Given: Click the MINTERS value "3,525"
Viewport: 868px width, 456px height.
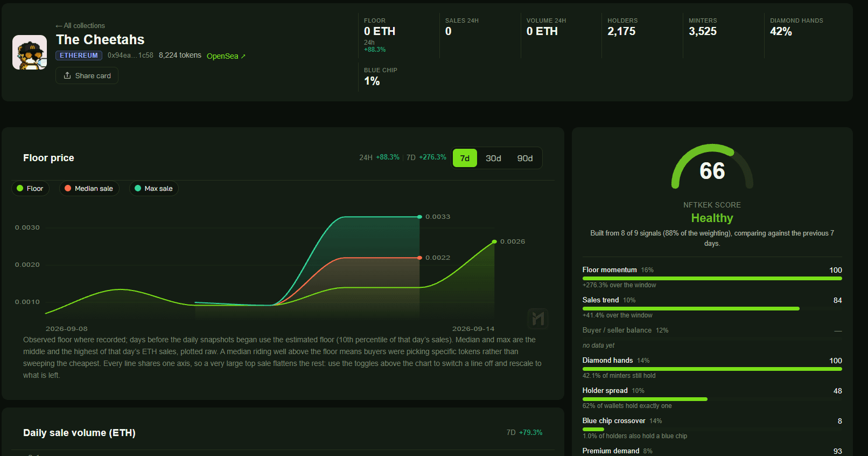Looking at the screenshot, I should click(703, 31).
